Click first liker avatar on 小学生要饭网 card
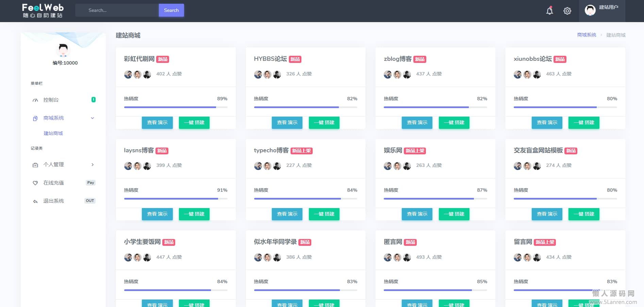The image size is (644, 307). coord(128,257)
